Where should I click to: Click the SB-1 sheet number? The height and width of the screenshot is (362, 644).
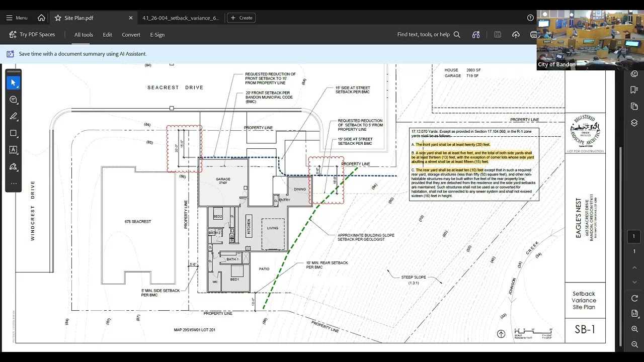click(585, 330)
